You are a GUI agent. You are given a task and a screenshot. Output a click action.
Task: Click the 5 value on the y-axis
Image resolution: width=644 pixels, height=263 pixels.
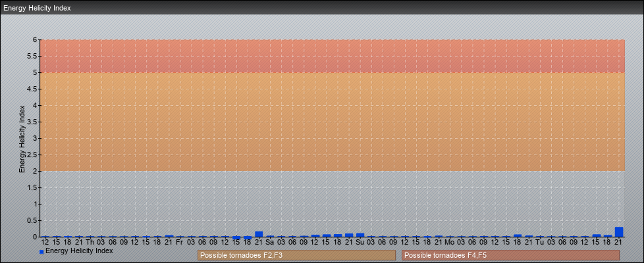(x=36, y=72)
